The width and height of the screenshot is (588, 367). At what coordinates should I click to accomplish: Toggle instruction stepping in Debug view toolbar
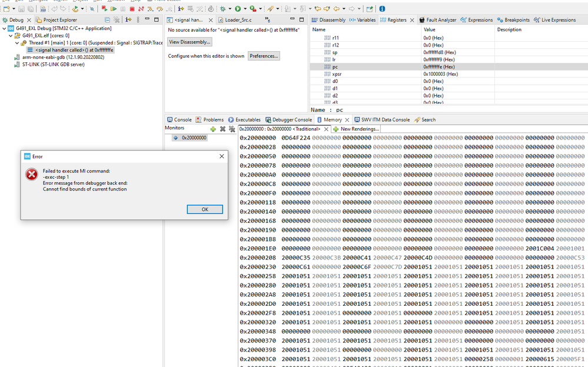tap(128, 19)
